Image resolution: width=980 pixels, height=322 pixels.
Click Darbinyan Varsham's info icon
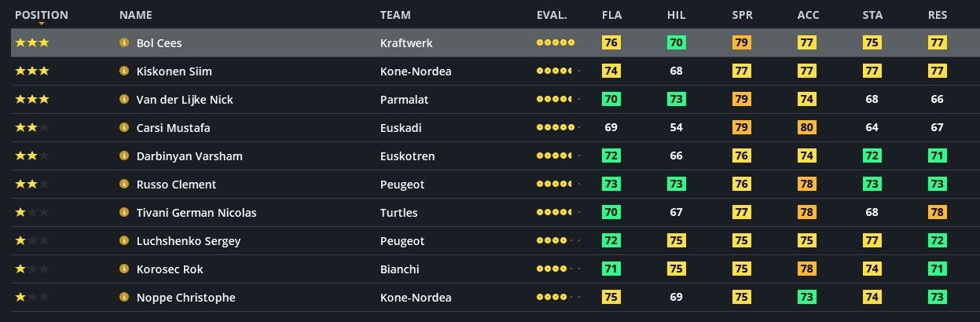coord(123,156)
